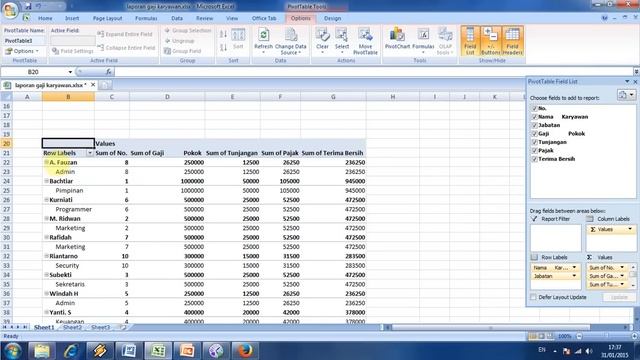The width and height of the screenshot is (640, 360).
Task: Click the horizontal scrollbar
Action: pos(491,327)
